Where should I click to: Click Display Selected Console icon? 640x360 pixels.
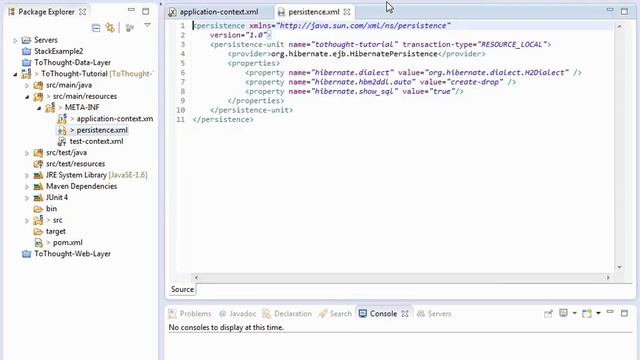(563, 313)
